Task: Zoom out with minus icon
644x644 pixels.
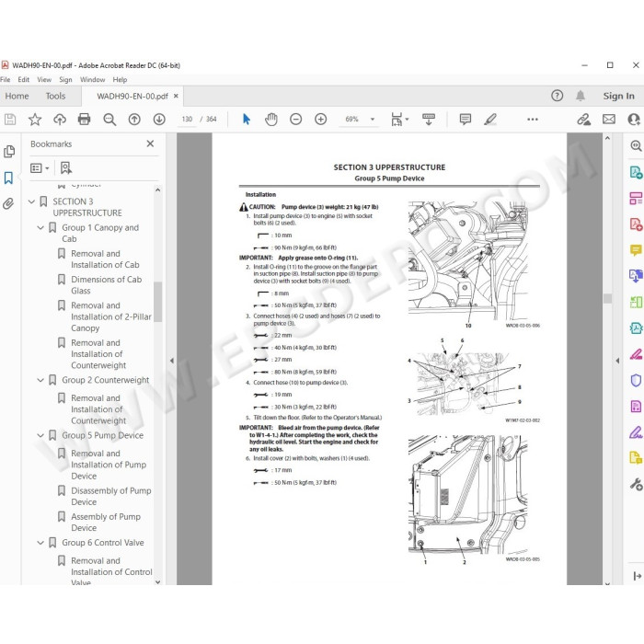Action: click(295, 120)
